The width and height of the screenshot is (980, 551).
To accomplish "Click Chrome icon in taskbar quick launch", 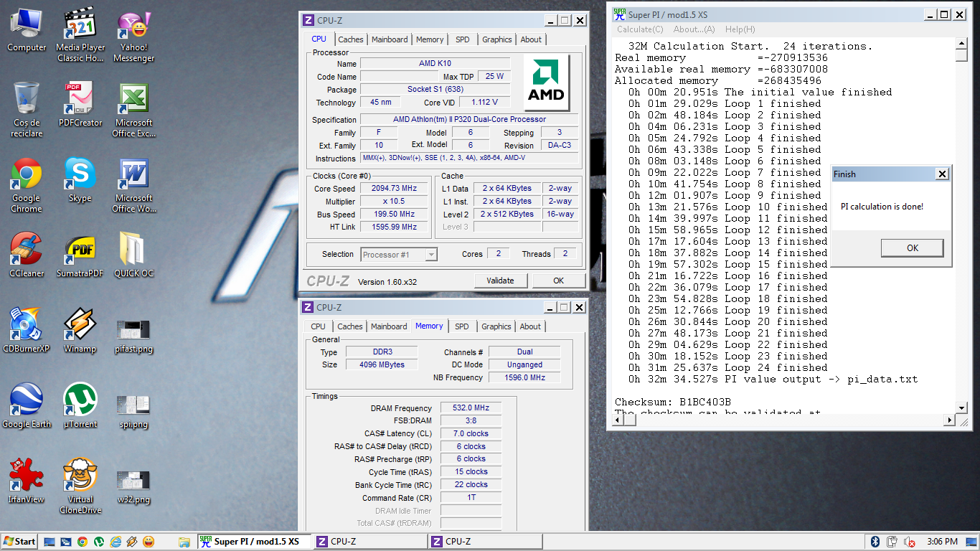I will pos(83,542).
